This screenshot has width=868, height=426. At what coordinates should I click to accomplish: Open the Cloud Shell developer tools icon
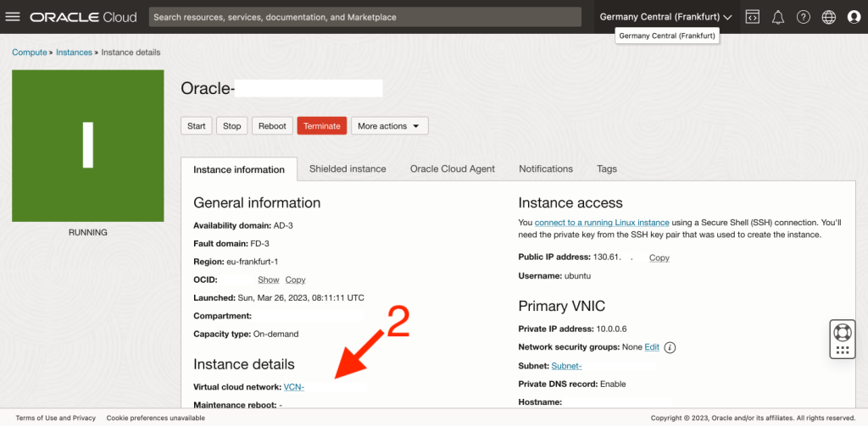[752, 17]
